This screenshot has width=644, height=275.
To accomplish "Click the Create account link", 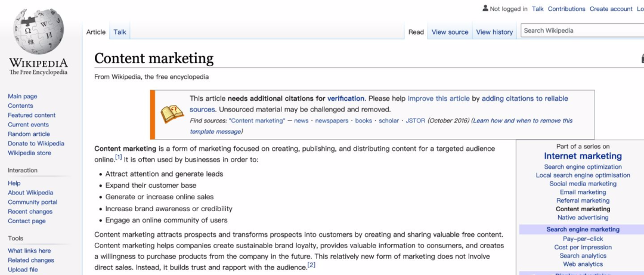I will click(x=611, y=9).
